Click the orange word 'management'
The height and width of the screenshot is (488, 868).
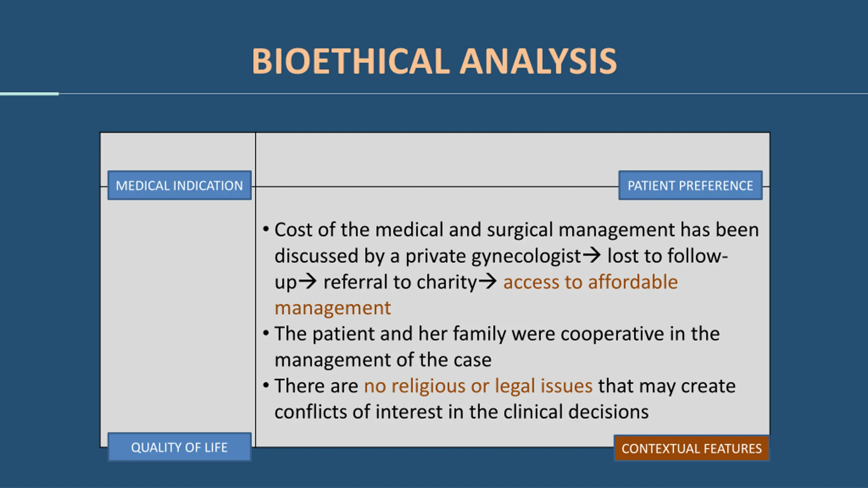pyautogui.click(x=333, y=308)
